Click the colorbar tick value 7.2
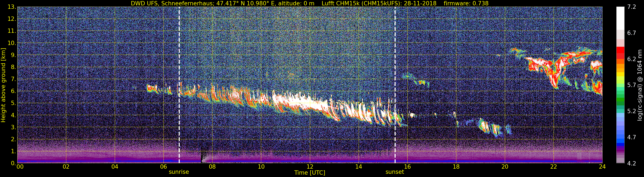Screen dimensions: 644x177 pos(632,7)
